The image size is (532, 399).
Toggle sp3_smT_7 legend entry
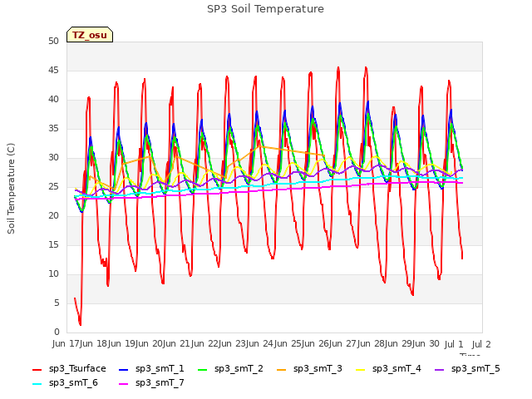click(x=151, y=382)
